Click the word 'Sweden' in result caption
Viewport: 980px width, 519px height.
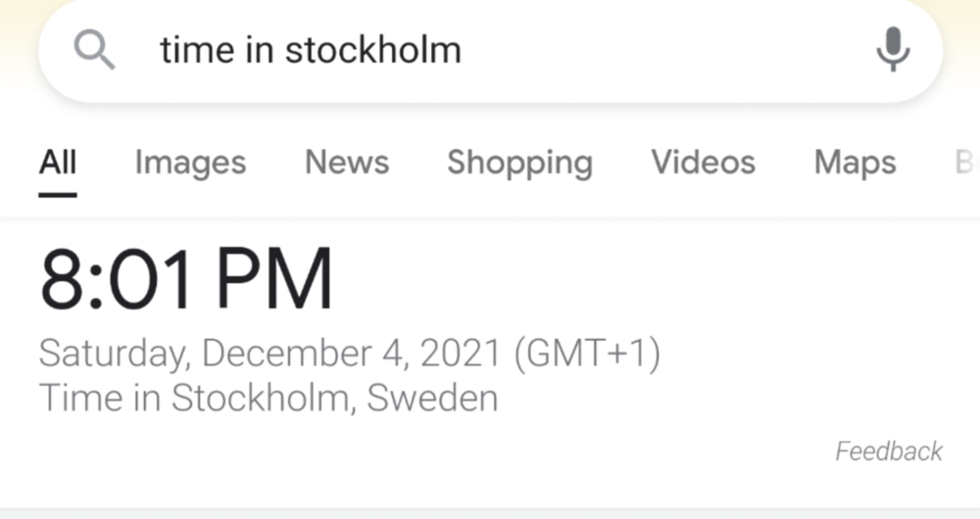(432, 398)
